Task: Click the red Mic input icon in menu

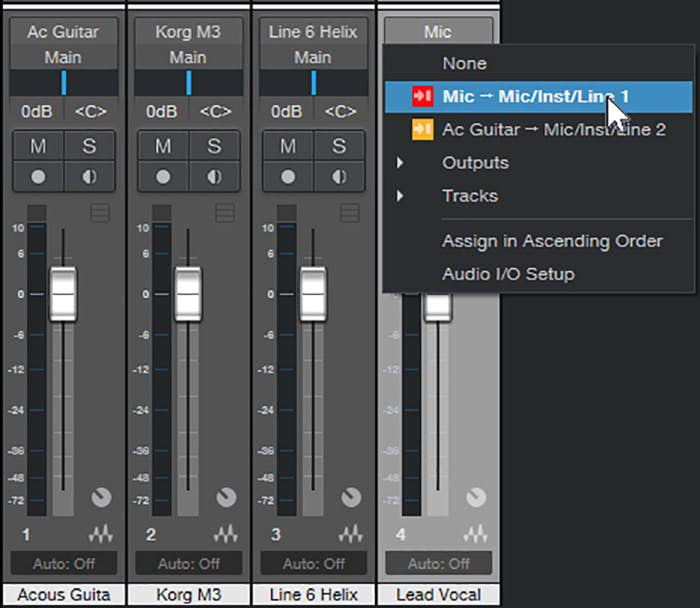Action: coord(422,96)
